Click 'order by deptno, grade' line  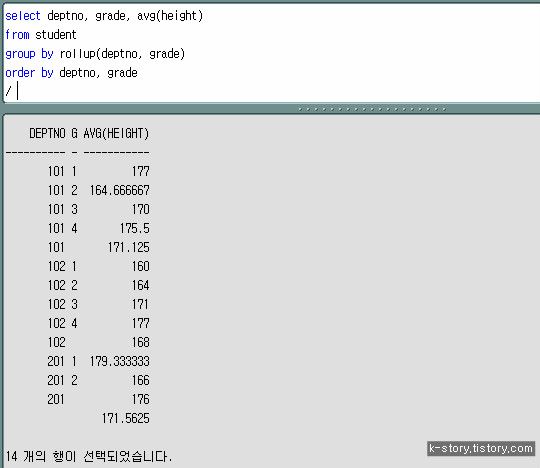(71, 73)
